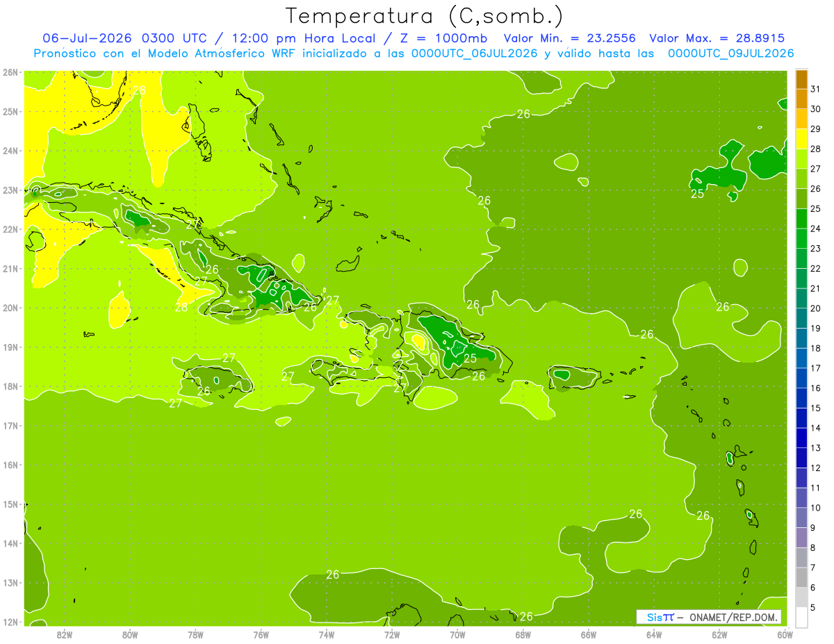Click the '80W' longitude axis label
This screenshot has height=644, width=834.
[129, 634]
